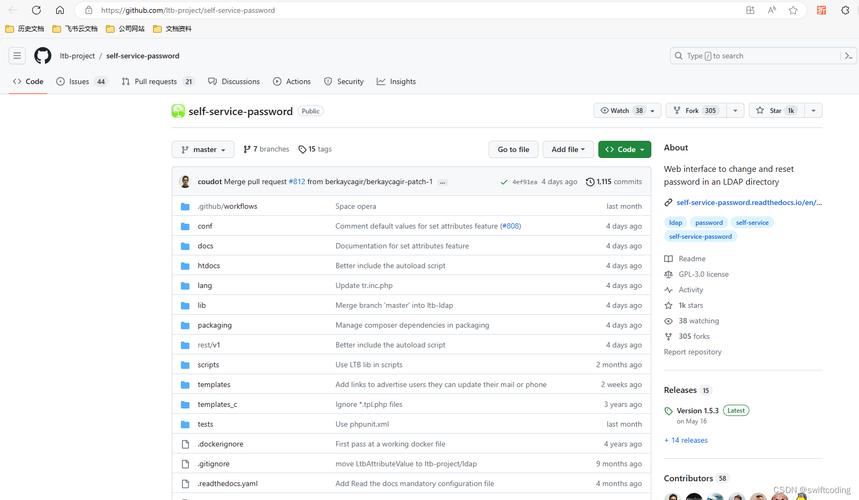View the Activity link

pyautogui.click(x=690, y=290)
